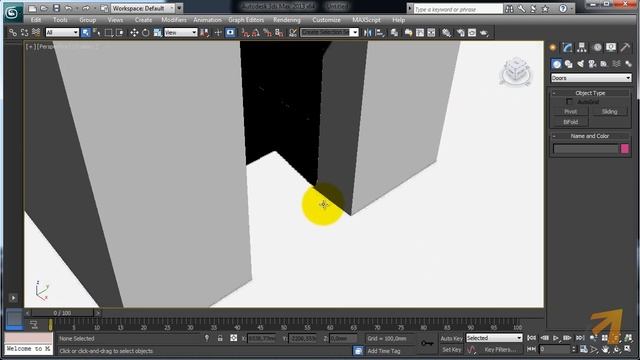Click the Open File icon
The height and width of the screenshot is (360, 640).
click(x=44, y=8)
